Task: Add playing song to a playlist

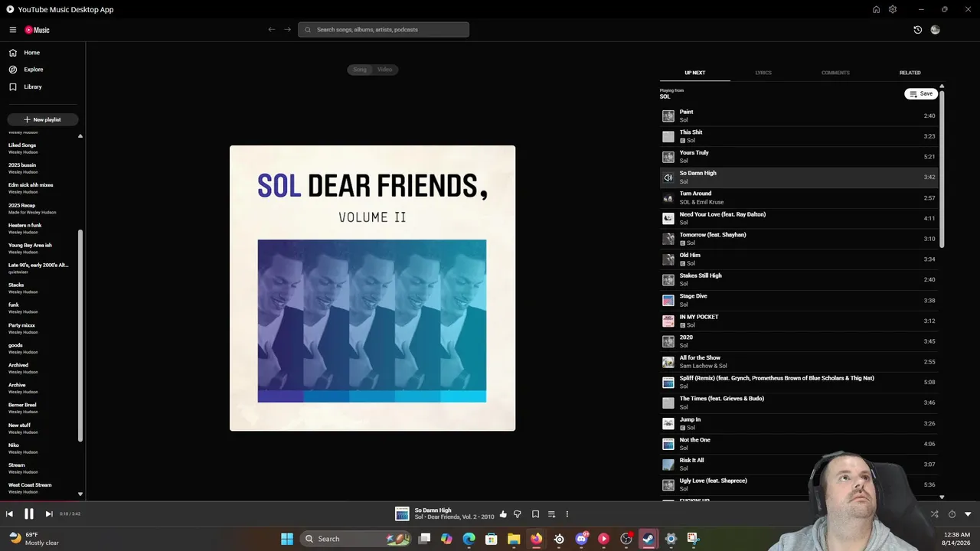Action: (x=551, y=514)
